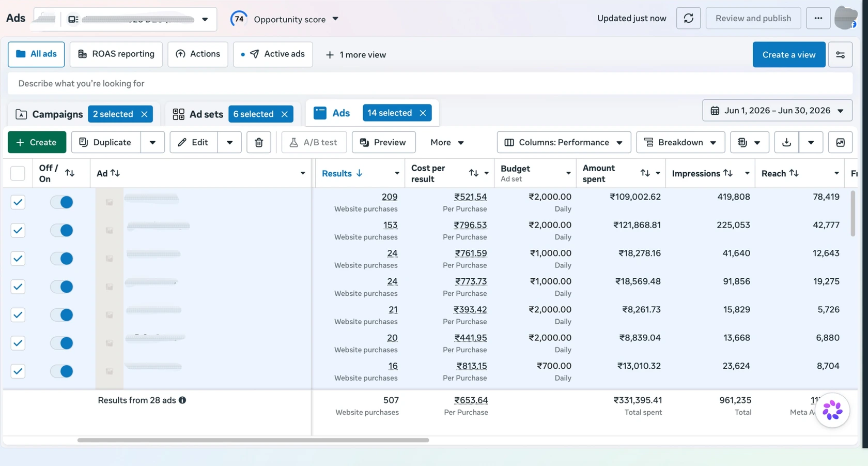Click the Meta AI assistant icon
868x466 pixels.
coord(832,410)
